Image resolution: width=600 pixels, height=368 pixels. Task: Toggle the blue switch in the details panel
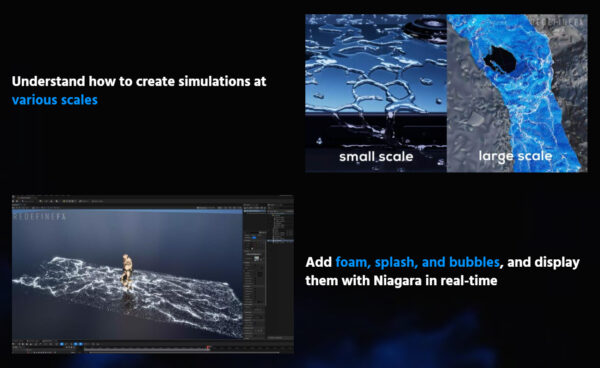click(x=254, y=238)
